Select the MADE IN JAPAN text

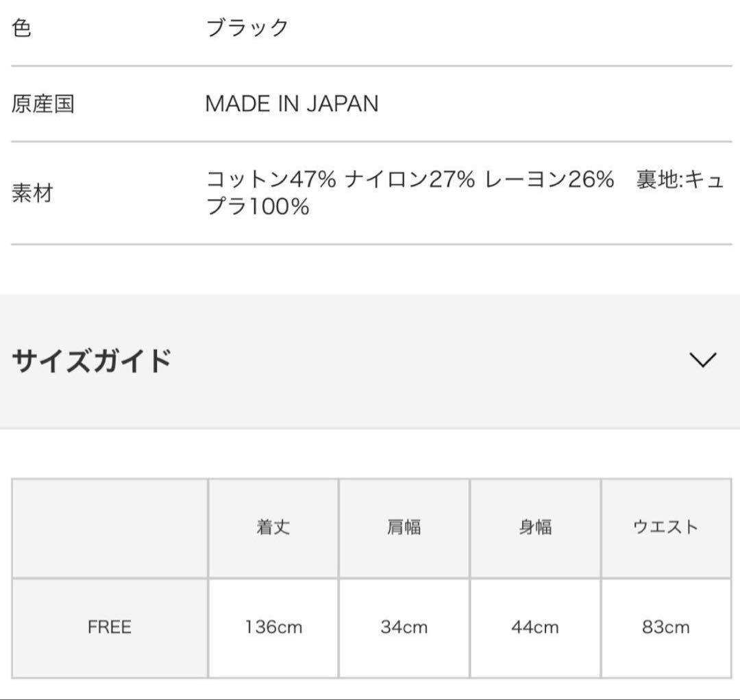tap(292, 104)
